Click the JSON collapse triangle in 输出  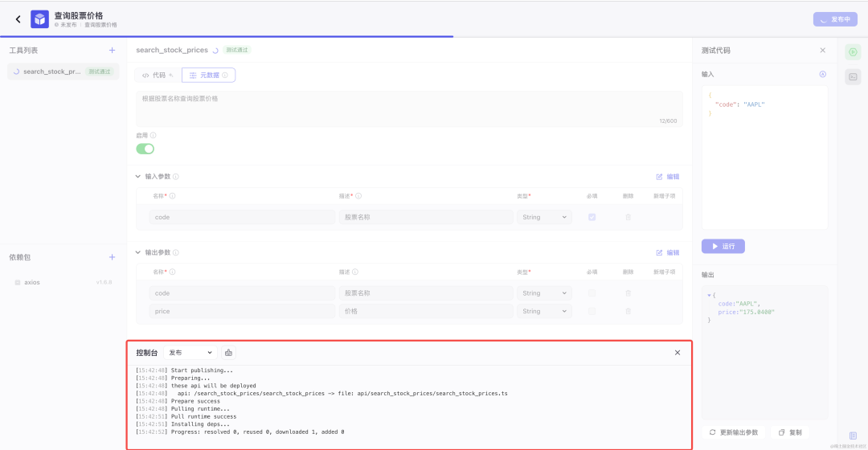pos(709,295)
